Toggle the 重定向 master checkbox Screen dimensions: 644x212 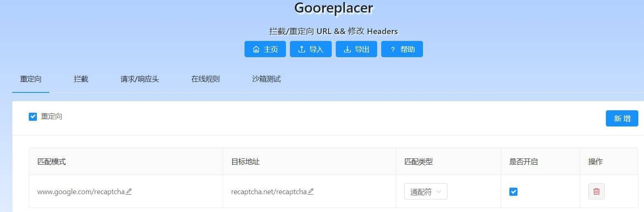pyautogui.click(x=33, y=117)
